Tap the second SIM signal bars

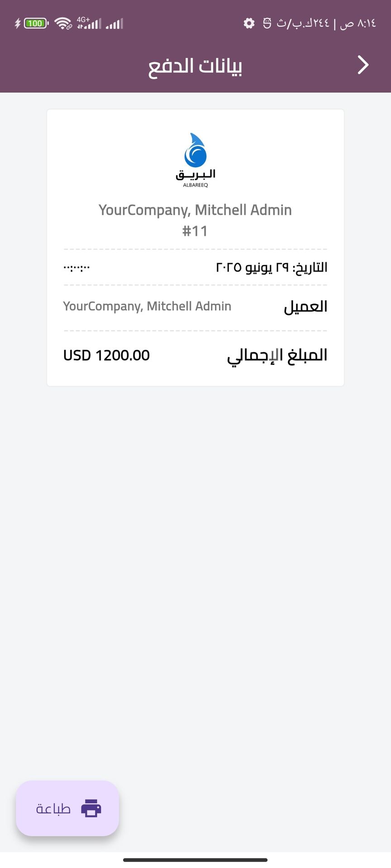click(114, 24)
